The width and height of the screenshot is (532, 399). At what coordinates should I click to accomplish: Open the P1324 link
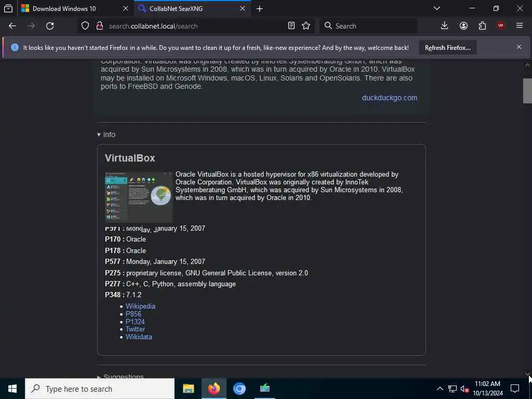(135, 322)
